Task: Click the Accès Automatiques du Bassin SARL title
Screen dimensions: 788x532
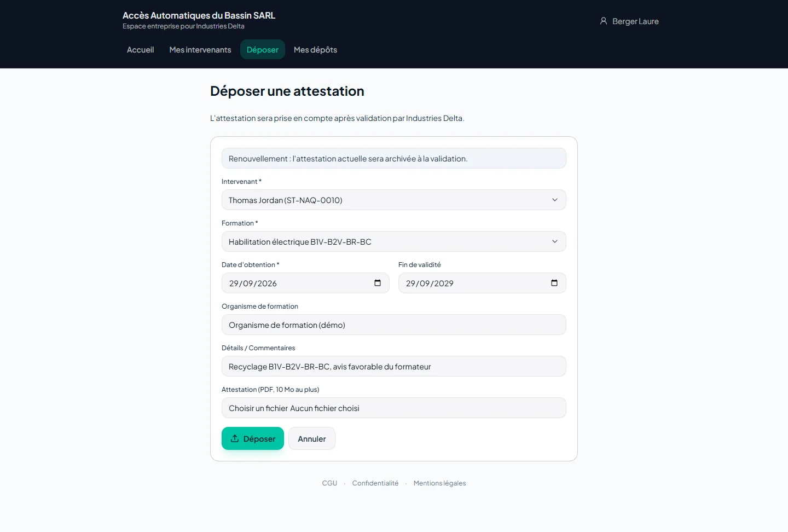Action: (x=199, y=15)
